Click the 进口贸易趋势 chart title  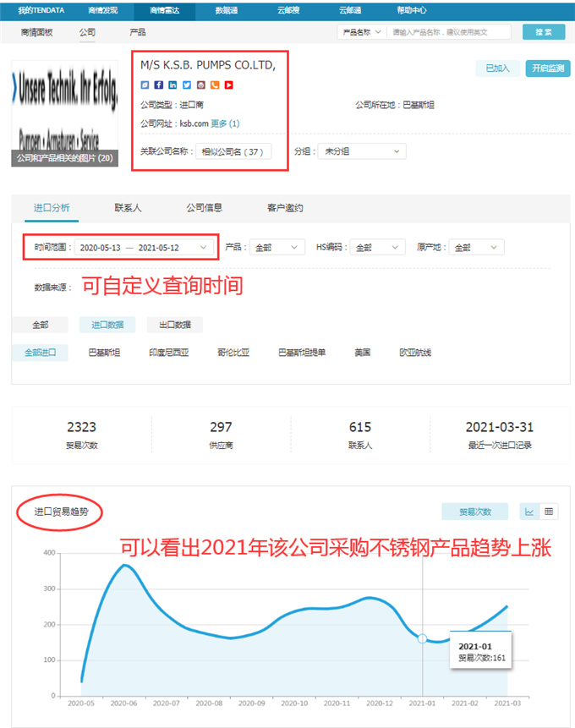pos(61,512)
